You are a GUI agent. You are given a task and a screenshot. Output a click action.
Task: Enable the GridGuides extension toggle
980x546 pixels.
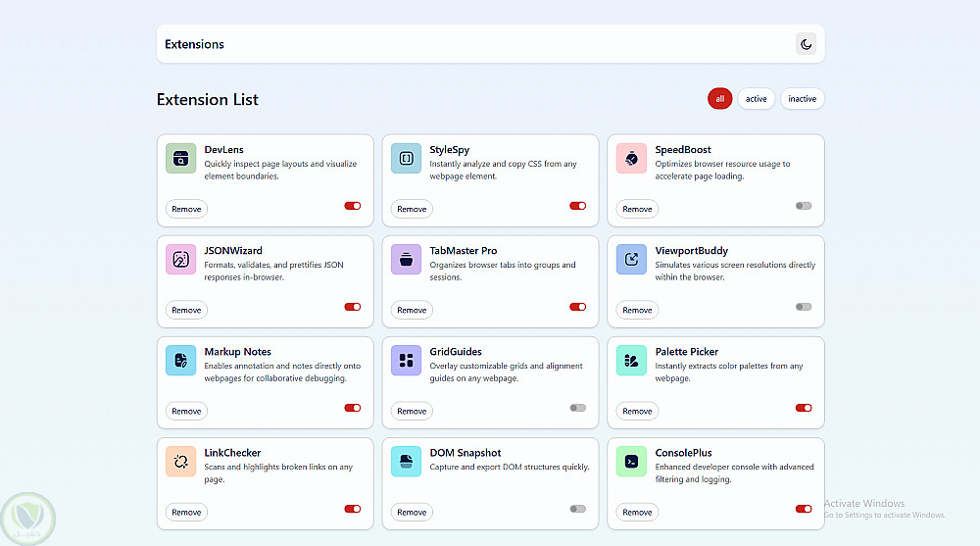point(578,408)
